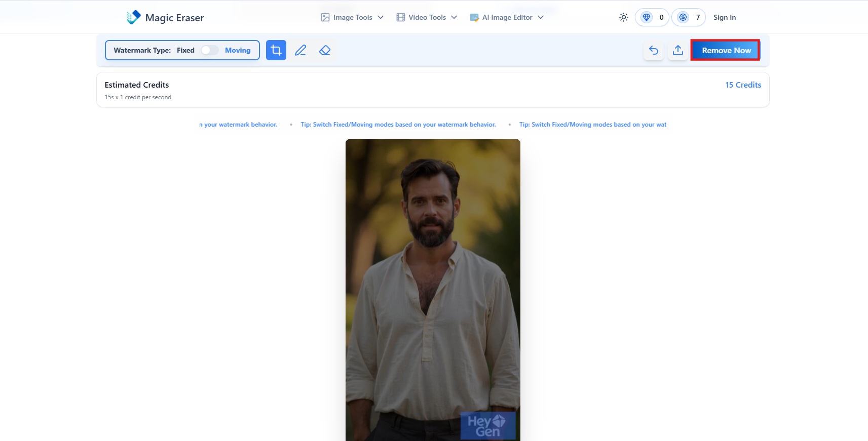Click the Magic Eraser logo icon
Image resolution: width=868 pixels, height=441 pixels.
[x=134, y=17]
